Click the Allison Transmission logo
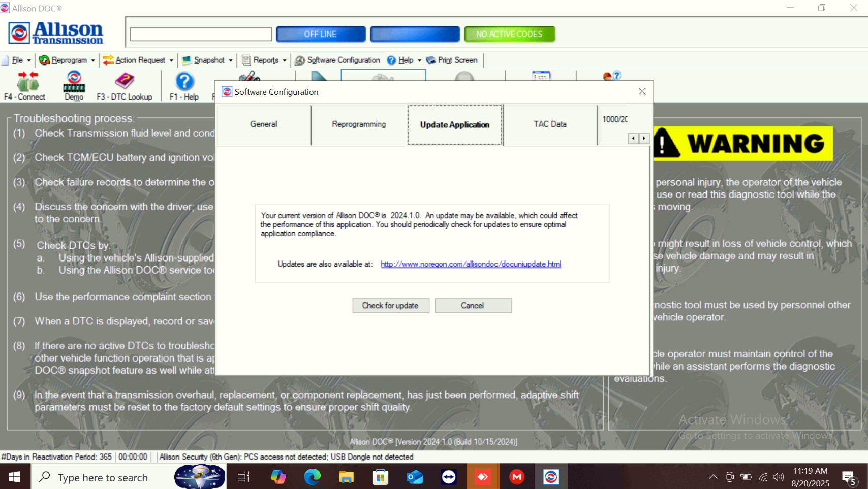868x489 pixels. pos(56,33)
